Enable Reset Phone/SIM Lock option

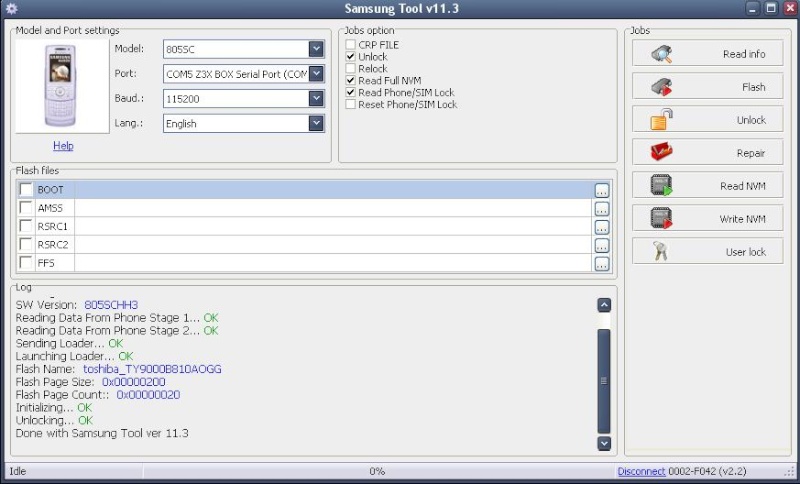click(x=351, y=104)
